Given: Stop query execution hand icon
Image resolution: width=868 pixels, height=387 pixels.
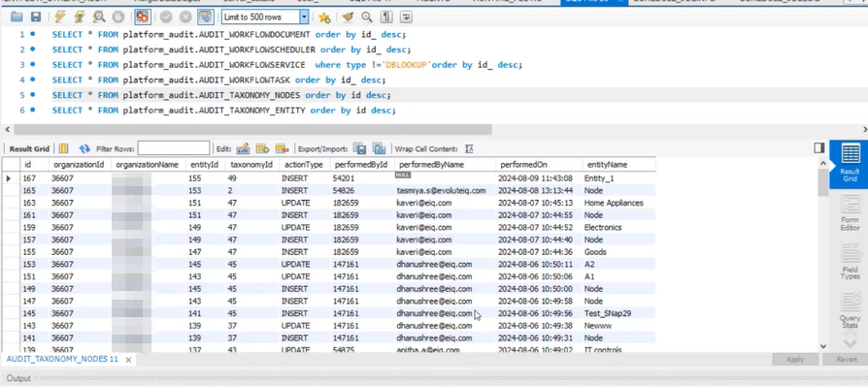Looking at the screenshot, I should 117,17.
